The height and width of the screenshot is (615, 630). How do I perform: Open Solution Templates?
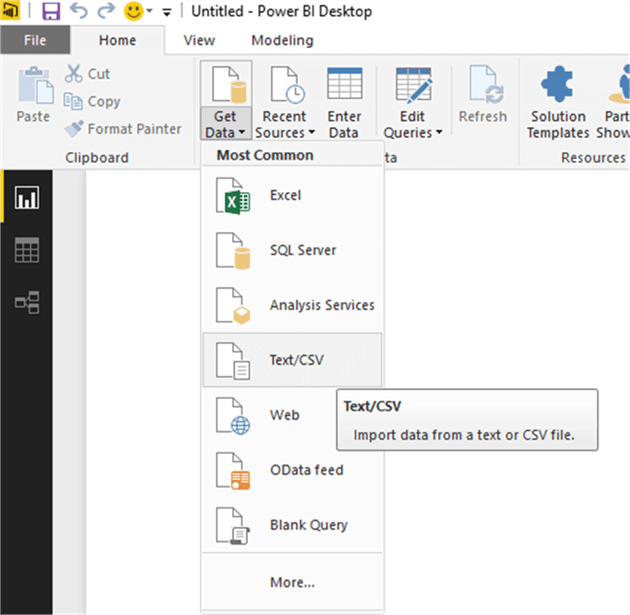pos(558,103)
